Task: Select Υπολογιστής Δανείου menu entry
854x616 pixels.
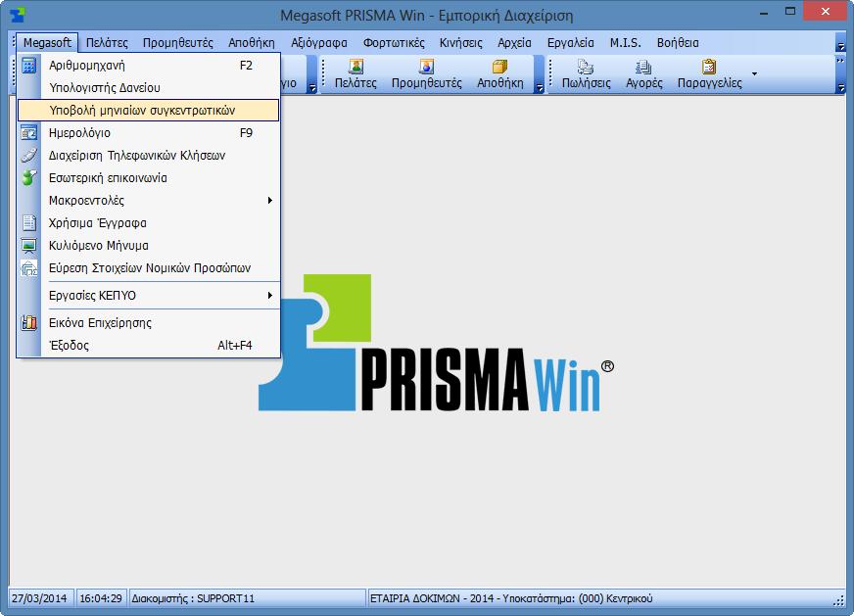Action: pyautogui.click(x=149, y=88)
